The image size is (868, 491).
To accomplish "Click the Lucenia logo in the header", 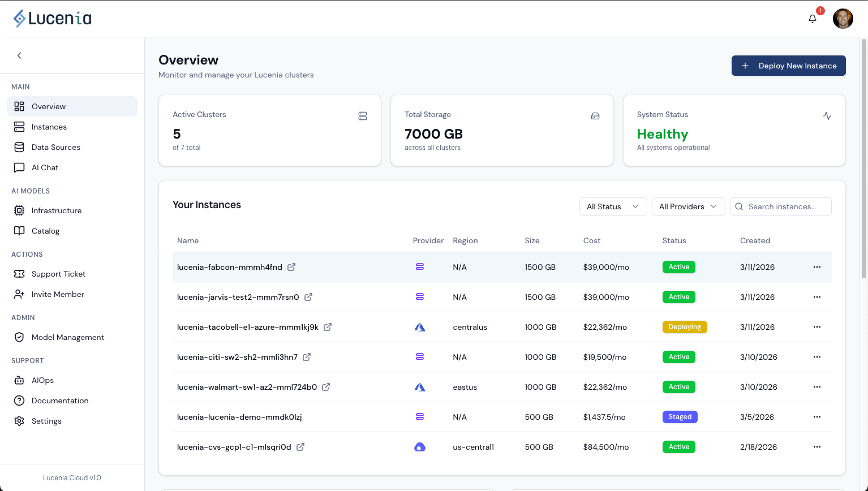I will point(52,18).
